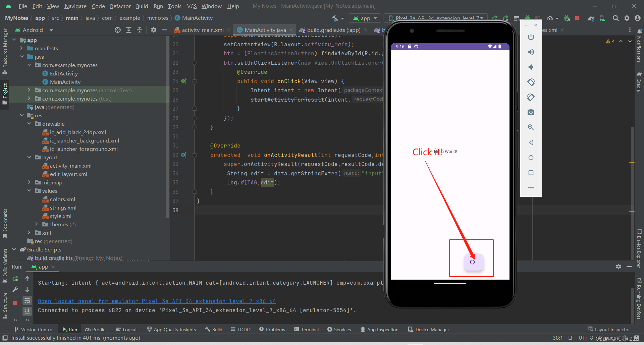Click Select Opened File target icon in Project panel

(x=118, y=30)
